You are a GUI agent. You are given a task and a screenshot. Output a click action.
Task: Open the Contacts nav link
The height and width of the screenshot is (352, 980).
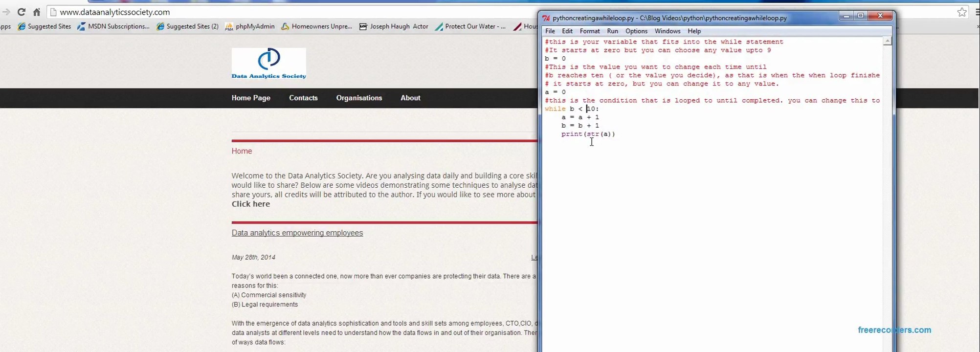303,98
